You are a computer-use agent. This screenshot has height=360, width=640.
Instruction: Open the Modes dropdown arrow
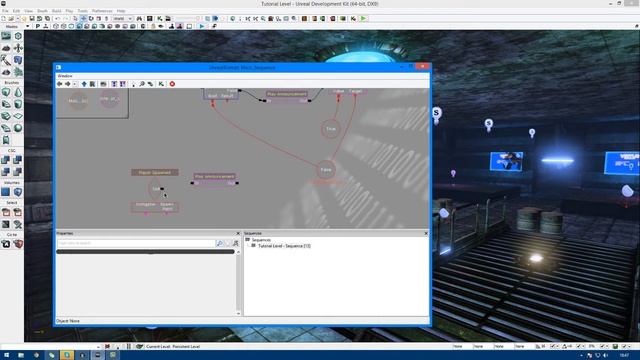click(27, 27)
